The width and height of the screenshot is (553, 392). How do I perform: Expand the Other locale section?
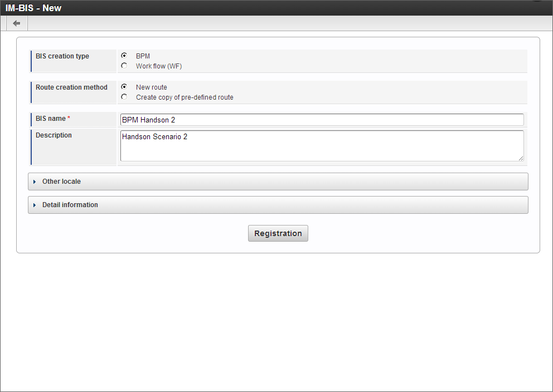[x=278, y=182]
